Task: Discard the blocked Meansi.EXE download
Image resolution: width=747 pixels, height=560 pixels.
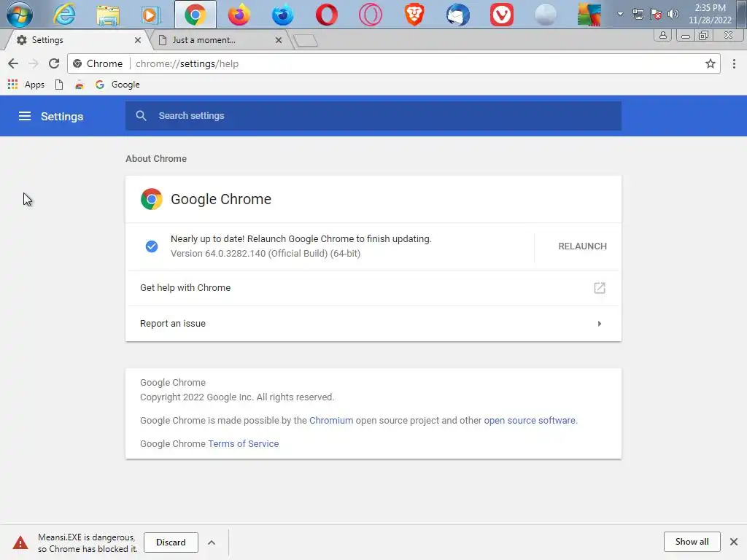Action: click(x=171, y=542)
